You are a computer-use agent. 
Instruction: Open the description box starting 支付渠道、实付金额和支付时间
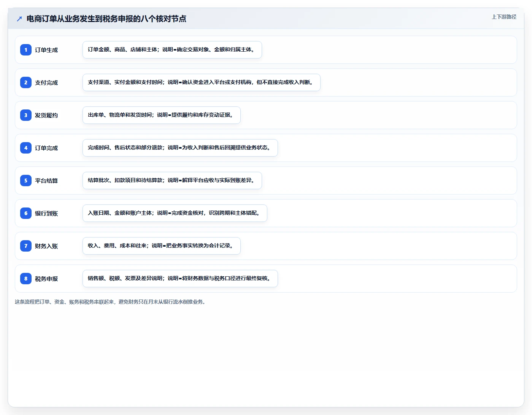(202, 82)
